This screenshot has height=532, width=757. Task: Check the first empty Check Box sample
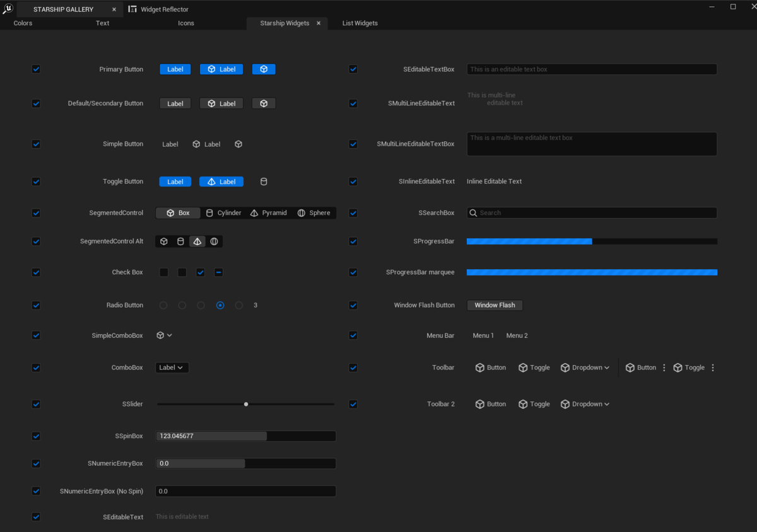164,272
